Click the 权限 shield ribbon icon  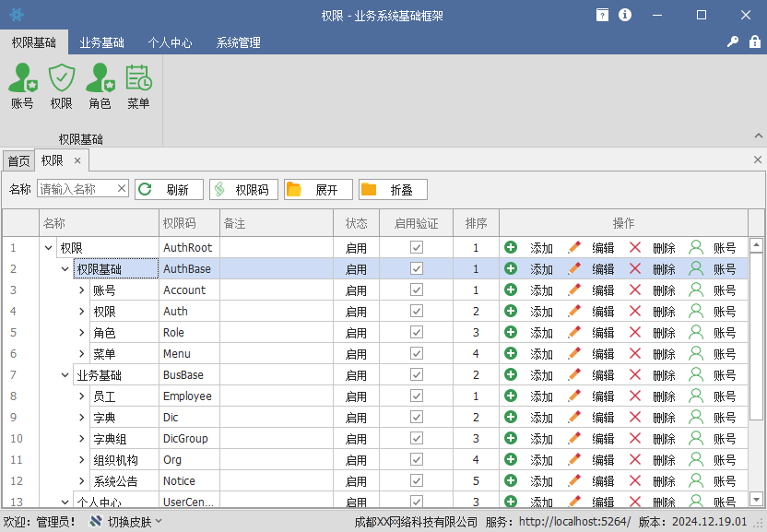pos(62,87)
